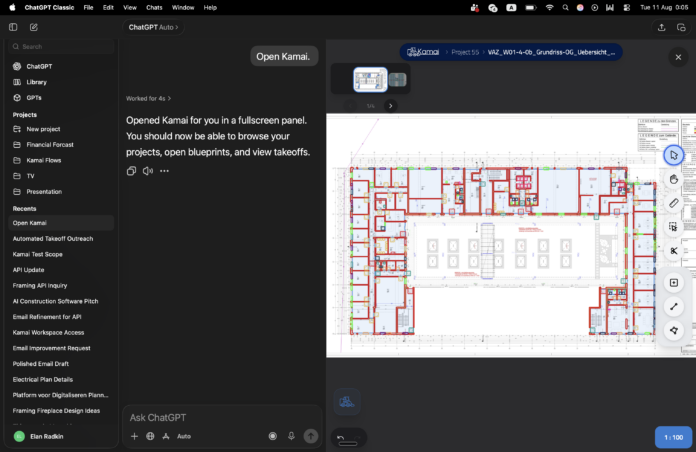Create a New project

(x=61, y=129)
